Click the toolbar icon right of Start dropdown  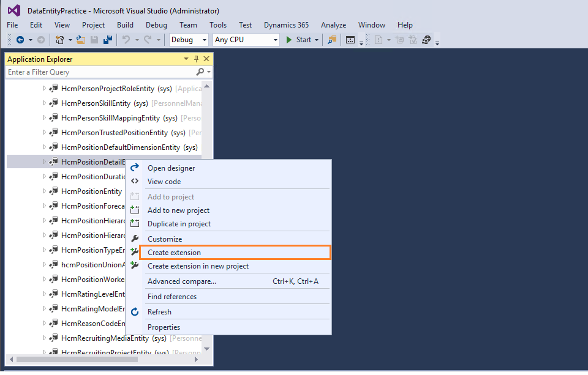(330, 39)
